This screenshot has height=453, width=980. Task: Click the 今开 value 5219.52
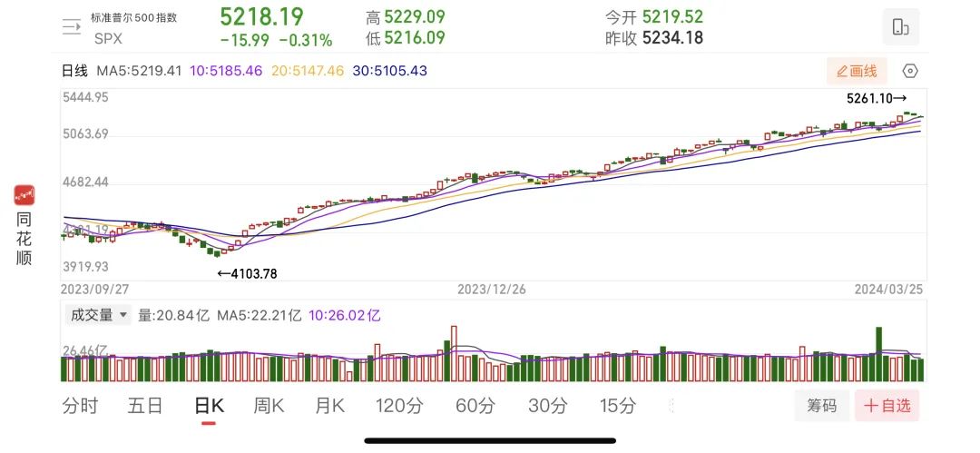(x=672, y=16)
